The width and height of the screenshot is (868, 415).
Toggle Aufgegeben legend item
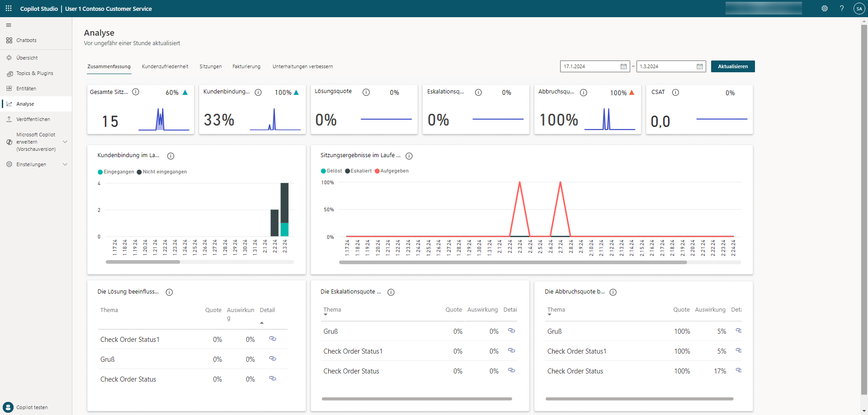(x=392, y=171)
